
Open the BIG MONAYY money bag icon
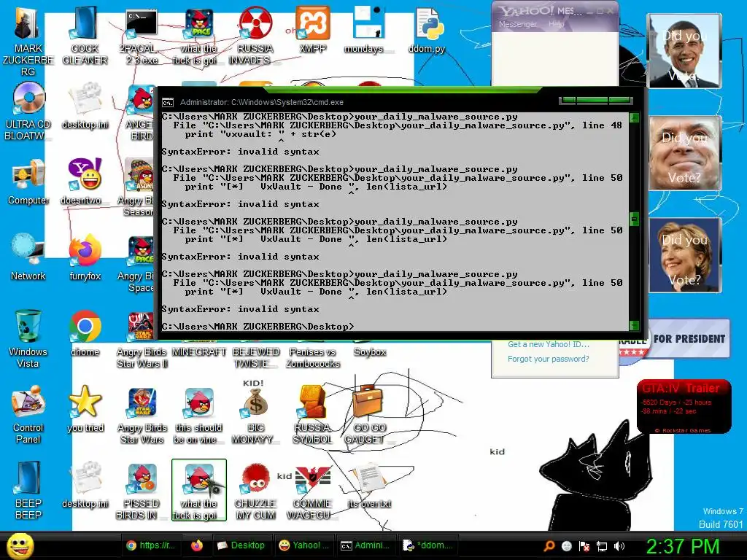coord(255,402)
